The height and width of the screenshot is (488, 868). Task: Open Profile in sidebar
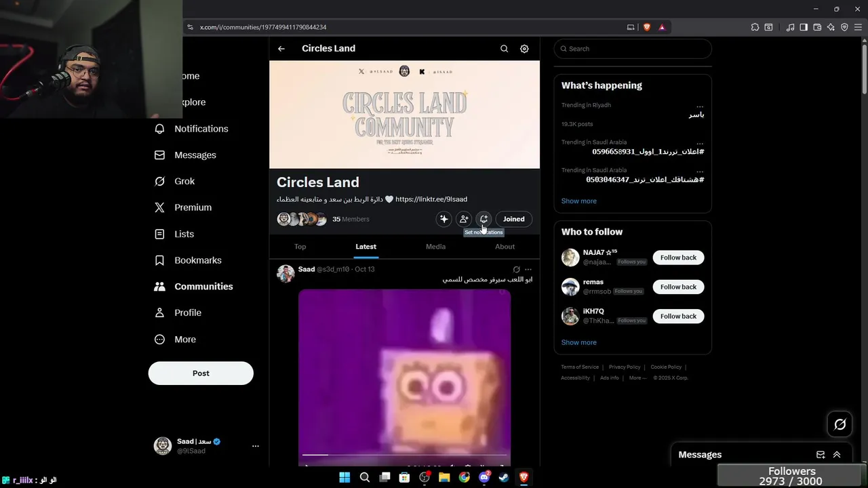(178, 312)
